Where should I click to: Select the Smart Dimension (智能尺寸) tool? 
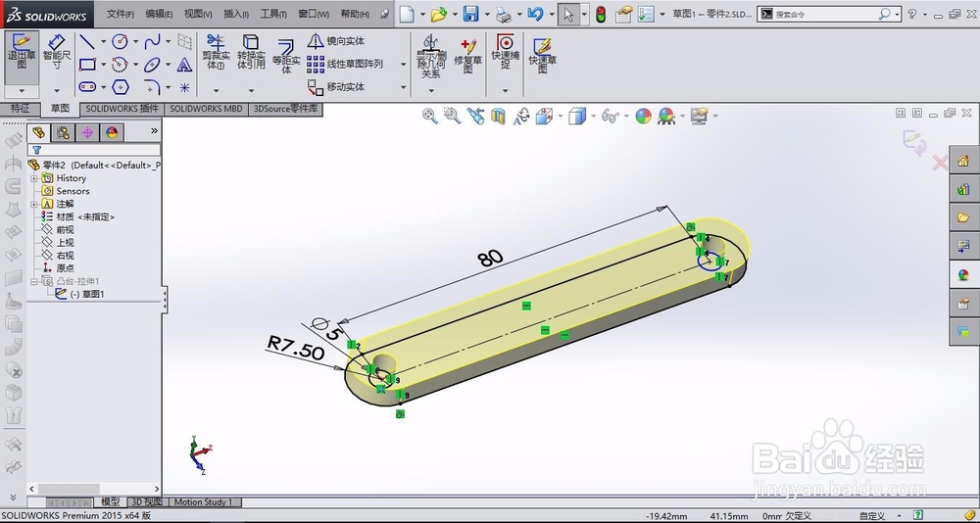pos(56,53)
